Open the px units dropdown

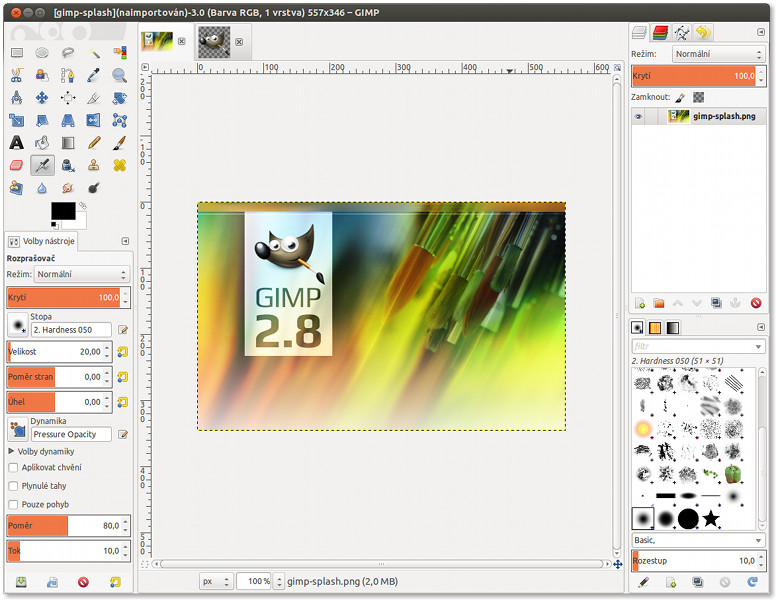tap(216, 581)
